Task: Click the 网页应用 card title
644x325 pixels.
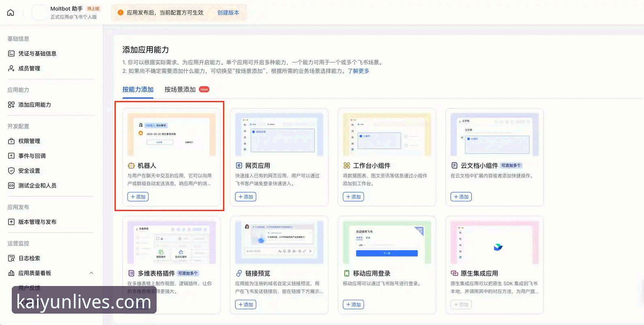Action: [258, 166]
